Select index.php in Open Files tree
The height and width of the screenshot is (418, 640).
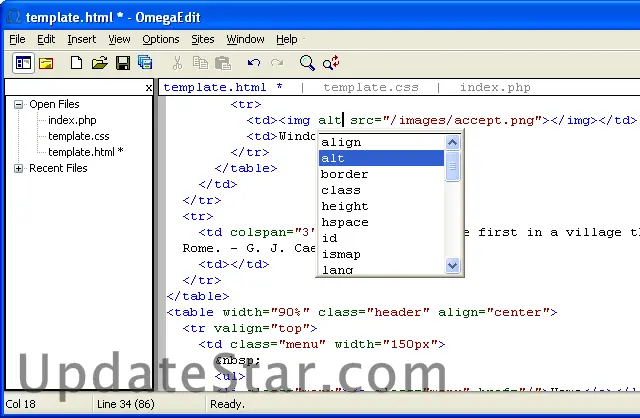(72, 120)
